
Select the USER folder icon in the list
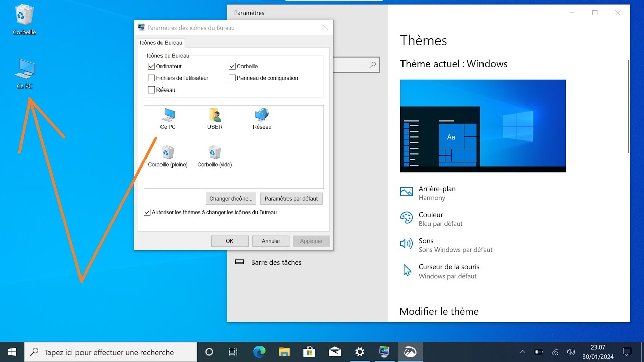tap(215, 119)
